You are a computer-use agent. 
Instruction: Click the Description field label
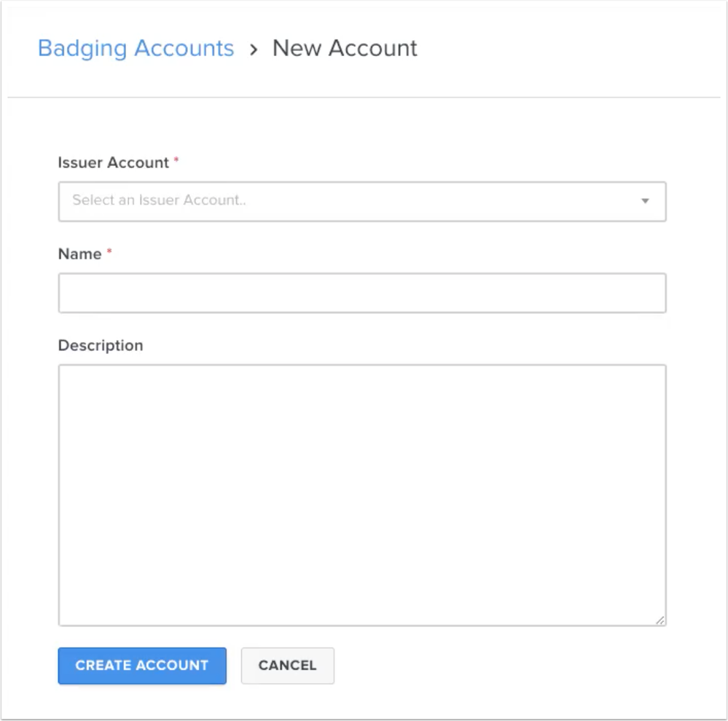[x=101, y=345]
